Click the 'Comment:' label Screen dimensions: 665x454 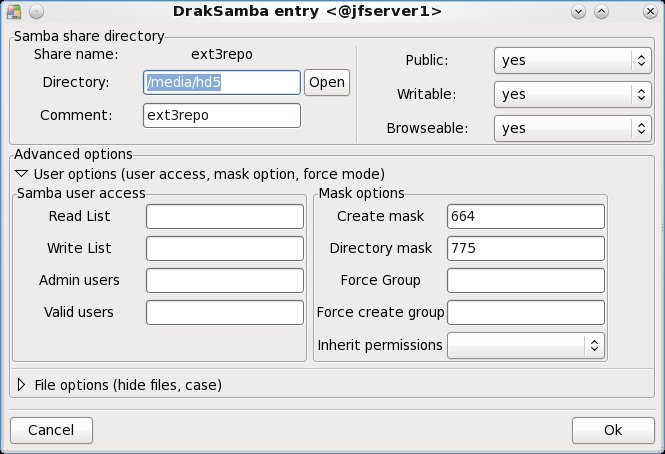click(x=76, y=115)
